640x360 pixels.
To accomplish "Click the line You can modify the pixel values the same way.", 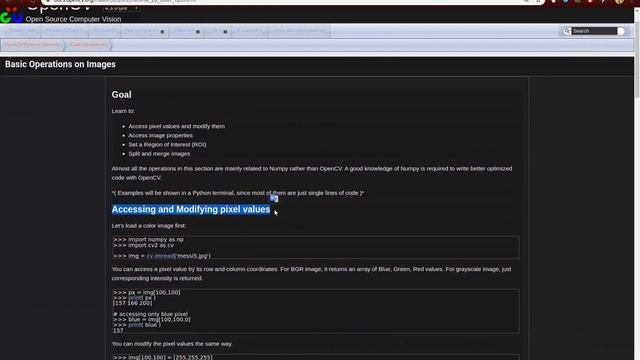I will 172,344.
